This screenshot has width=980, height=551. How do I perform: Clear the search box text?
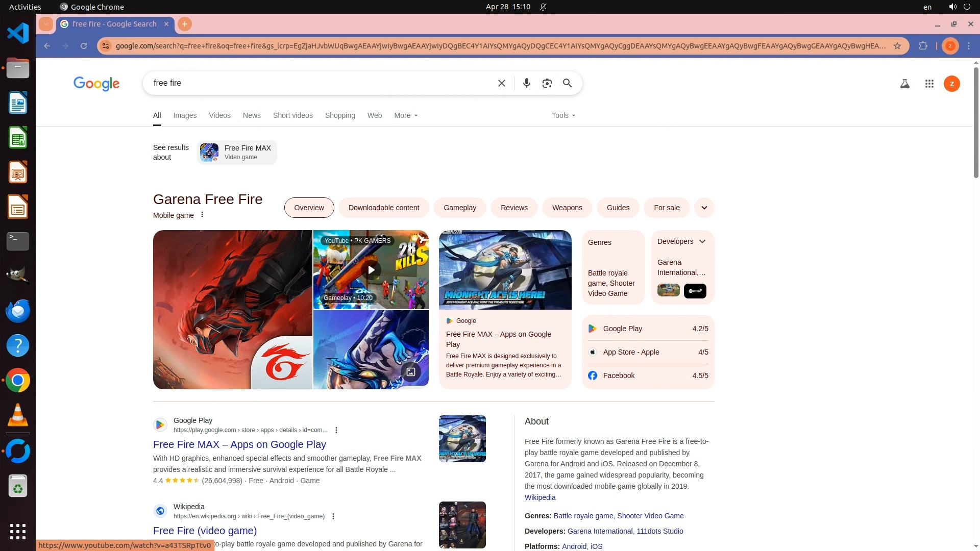click(x=501, y=83)
